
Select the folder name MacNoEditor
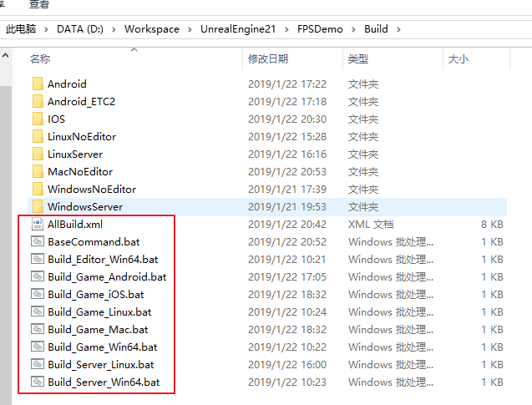click(80, 172)
